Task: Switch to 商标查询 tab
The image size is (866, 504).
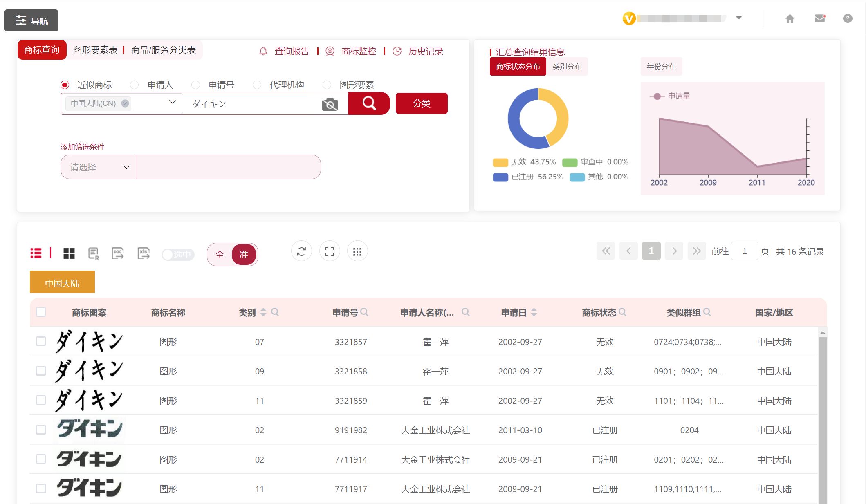Action: point(42,50)
